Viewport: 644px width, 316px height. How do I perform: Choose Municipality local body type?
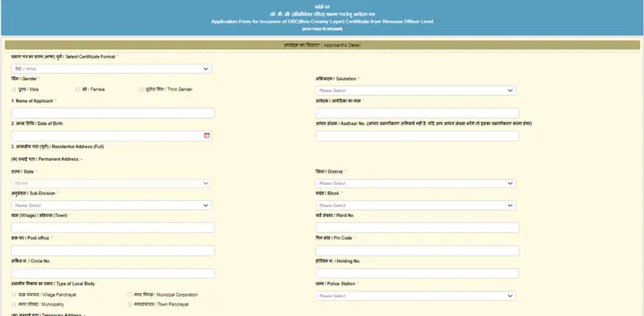coord(14,305)
